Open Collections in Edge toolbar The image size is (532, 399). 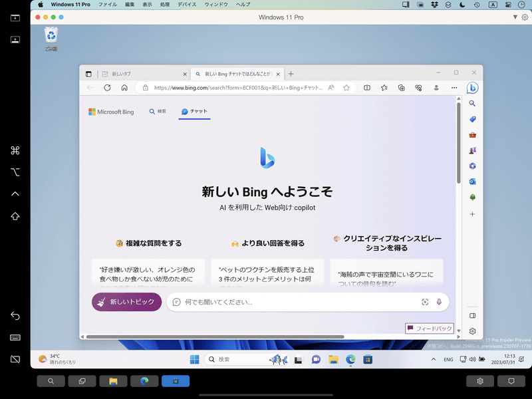pos(402,88)
